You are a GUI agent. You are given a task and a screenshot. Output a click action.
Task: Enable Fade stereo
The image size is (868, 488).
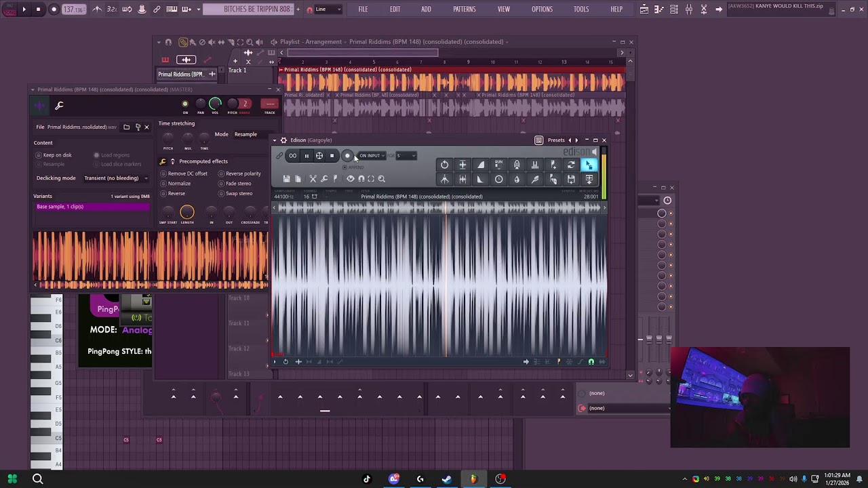pyautogui.click(x=235, y=184)
